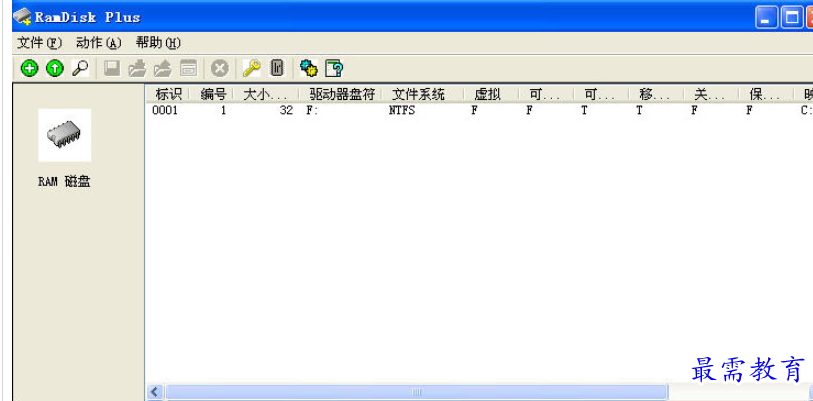The width and height of the screenshot is (813, 401).
Task: Click the horizontal scrollbar left arrow
Action: pyautogui.click(x=155, y=392)
